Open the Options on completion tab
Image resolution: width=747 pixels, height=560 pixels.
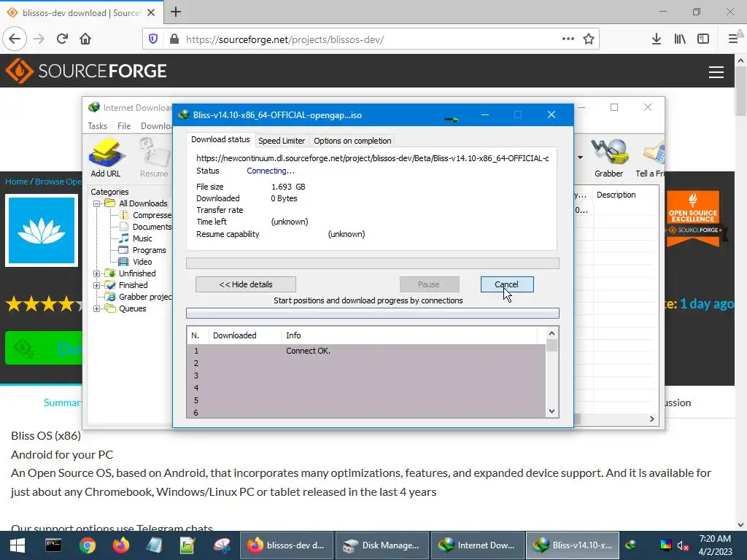pyautogui.click(x=352, y=141)
